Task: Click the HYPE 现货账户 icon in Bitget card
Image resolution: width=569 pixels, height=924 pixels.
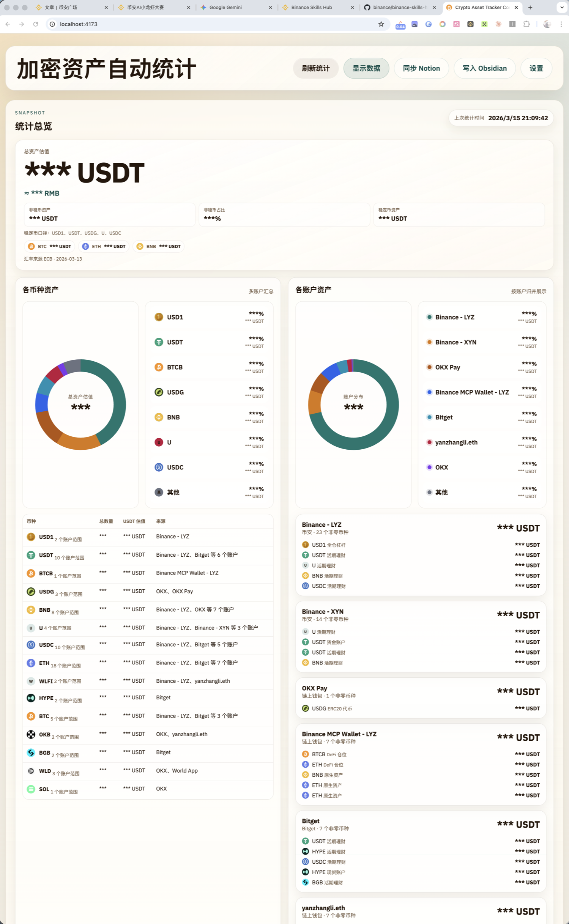Action: [306, 872]
